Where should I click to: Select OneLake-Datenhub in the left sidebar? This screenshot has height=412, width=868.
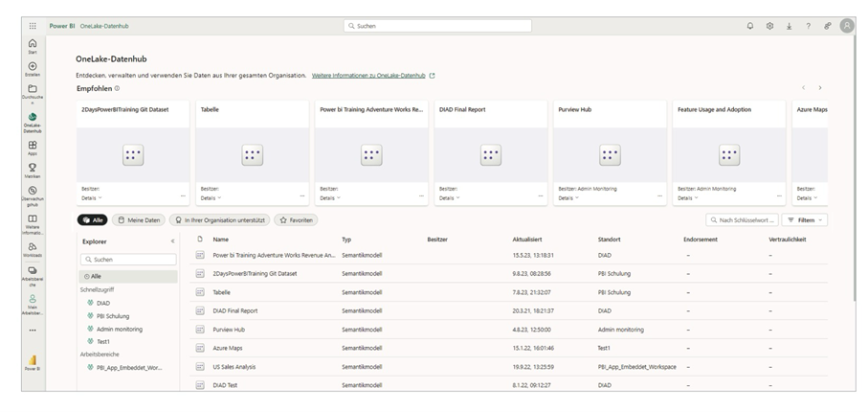tap(33, 123)
